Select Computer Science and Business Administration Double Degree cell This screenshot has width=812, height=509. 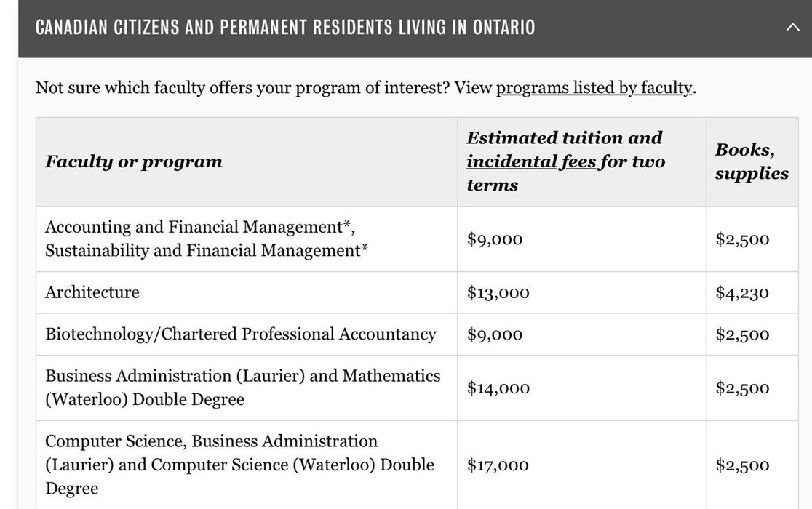click(x=239, y=465)
